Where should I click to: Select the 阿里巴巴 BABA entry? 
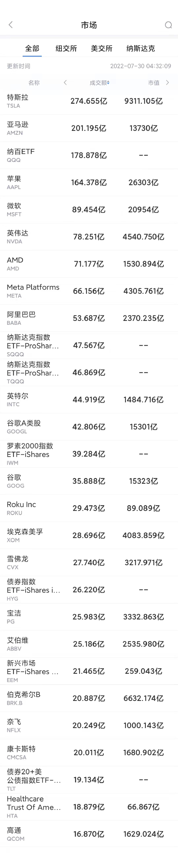[89, 318]
